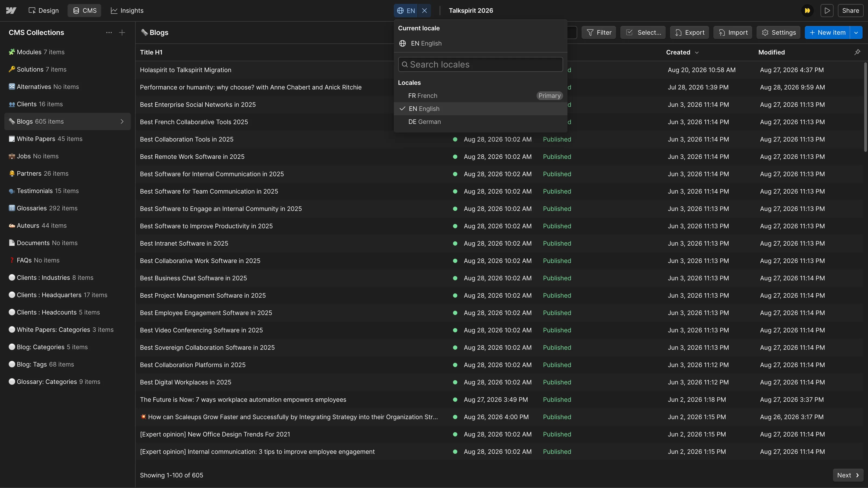Open the EN locale switcher
Screen dimensions: 868x488
pyautogui.click(x=406, y=11)
